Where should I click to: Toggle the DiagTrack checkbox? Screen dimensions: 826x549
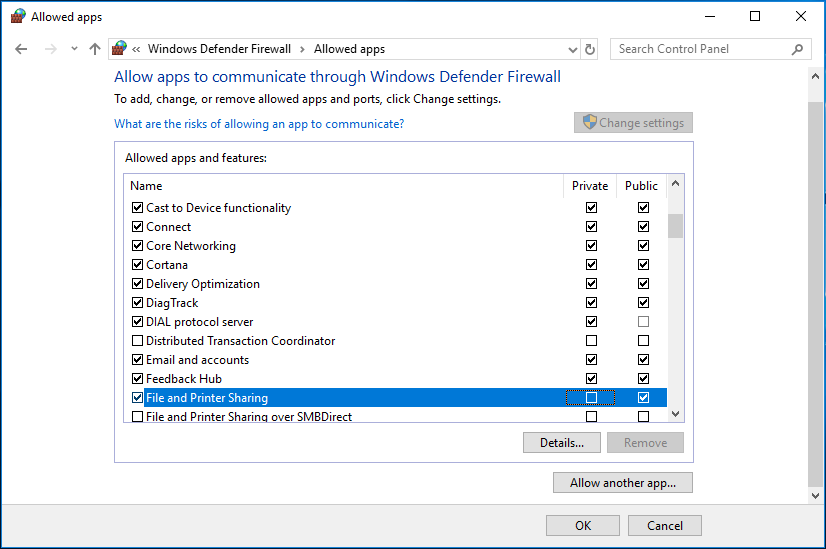coord(137,302)
